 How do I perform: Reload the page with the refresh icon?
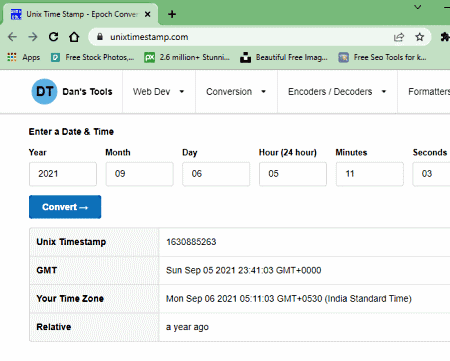point(53,37)
